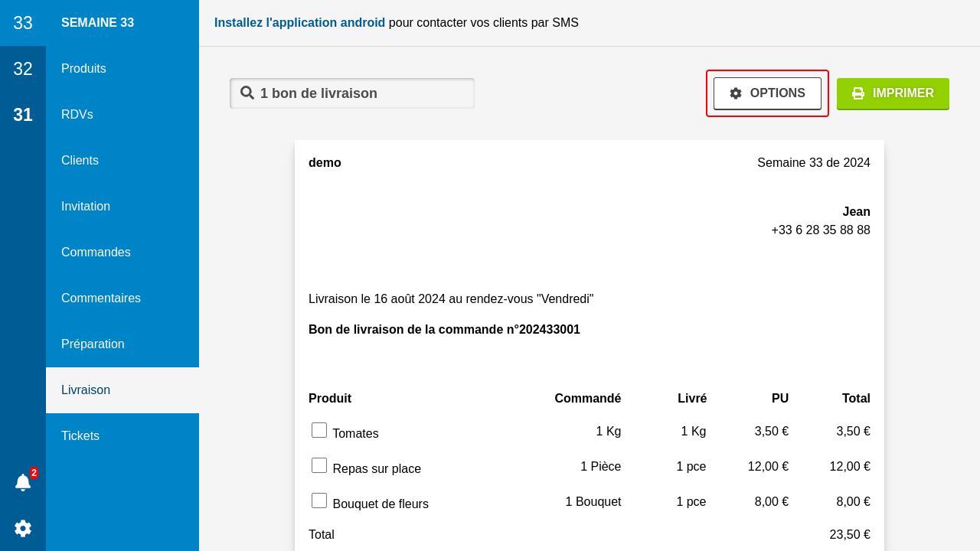Open the Préparation page

(x=93, y=344)
